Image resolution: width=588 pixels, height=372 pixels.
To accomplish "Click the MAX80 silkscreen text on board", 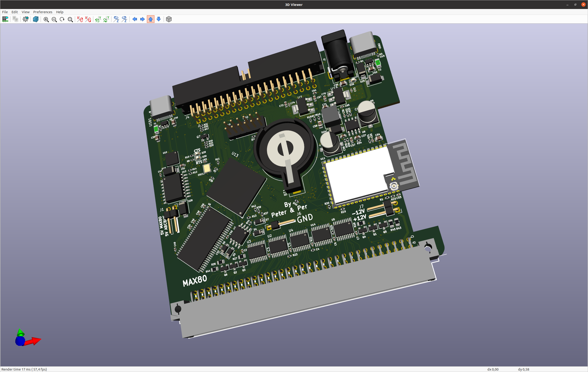I will tap(195, 281).
